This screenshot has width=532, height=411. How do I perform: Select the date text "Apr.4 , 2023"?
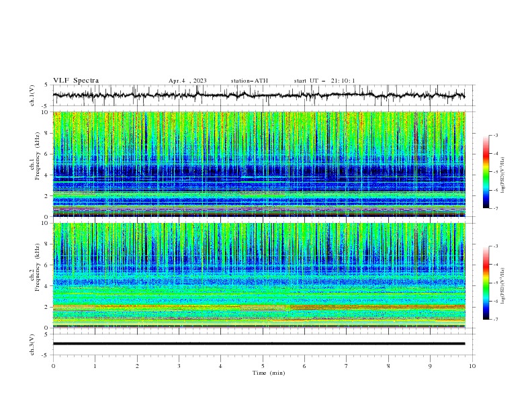187,81
